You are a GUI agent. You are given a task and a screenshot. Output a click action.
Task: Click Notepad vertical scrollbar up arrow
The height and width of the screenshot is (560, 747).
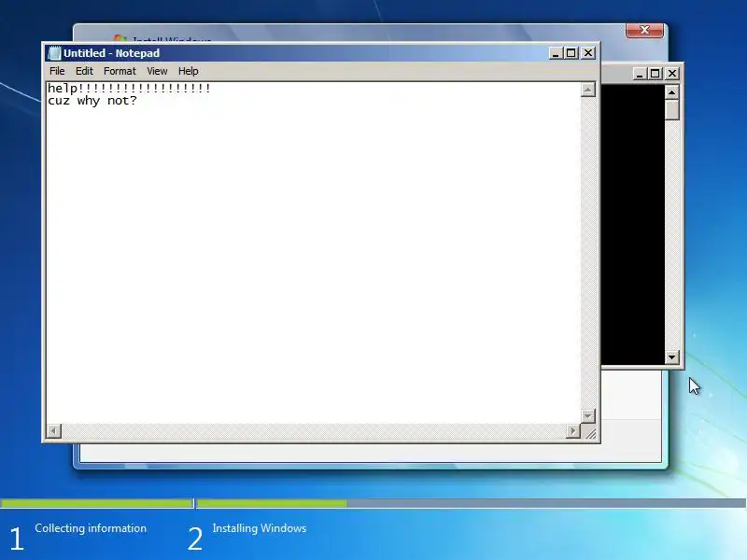point(588,90)
